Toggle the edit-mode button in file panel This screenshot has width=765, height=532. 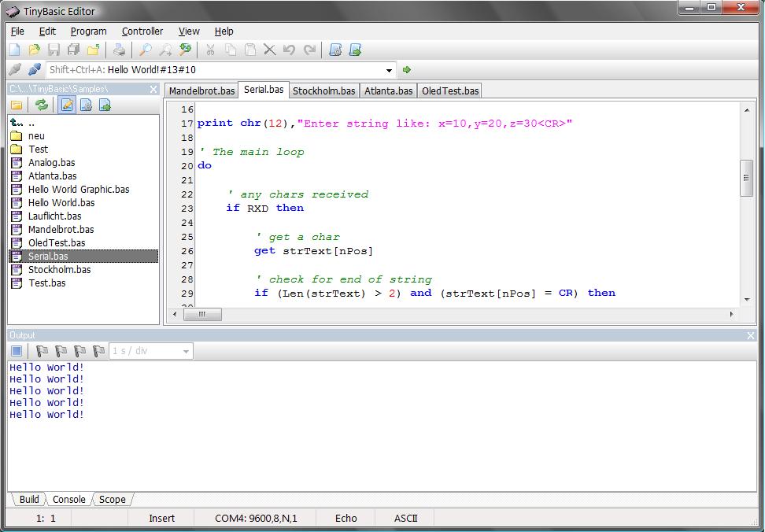[x=67, y=105]
